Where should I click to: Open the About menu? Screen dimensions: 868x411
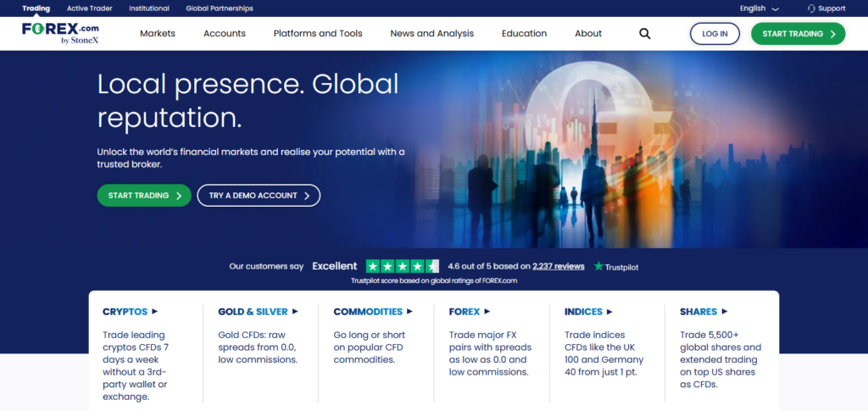tap(588, 33)
